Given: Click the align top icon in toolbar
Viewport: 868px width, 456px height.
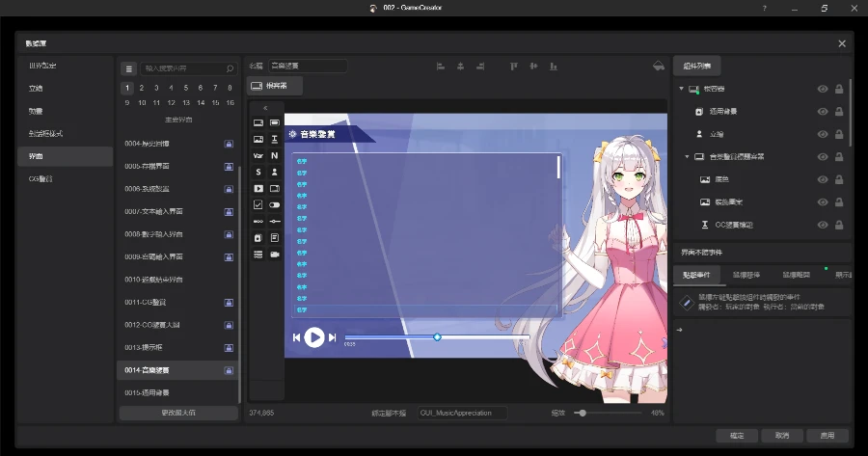Looking at the screenshot, I should (513, 66).
